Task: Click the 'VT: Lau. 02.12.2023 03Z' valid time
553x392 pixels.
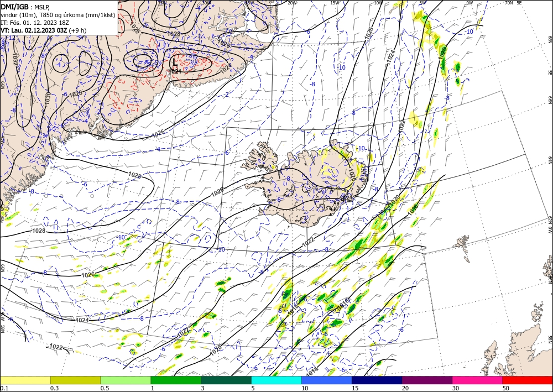Action: (34, 30)
